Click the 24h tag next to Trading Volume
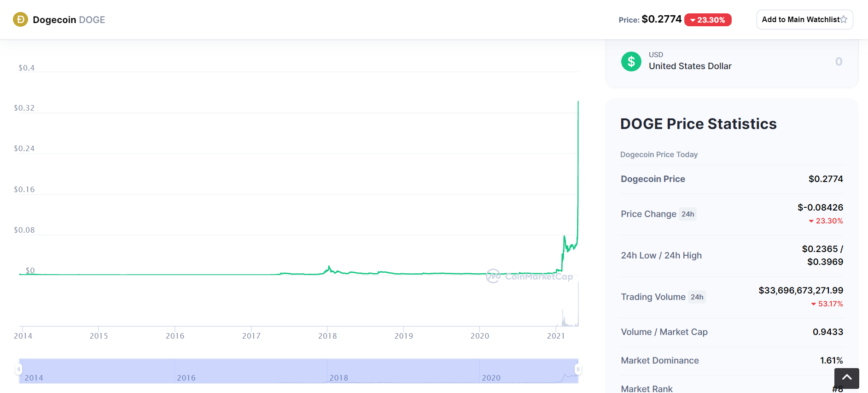 coord(697,297)
